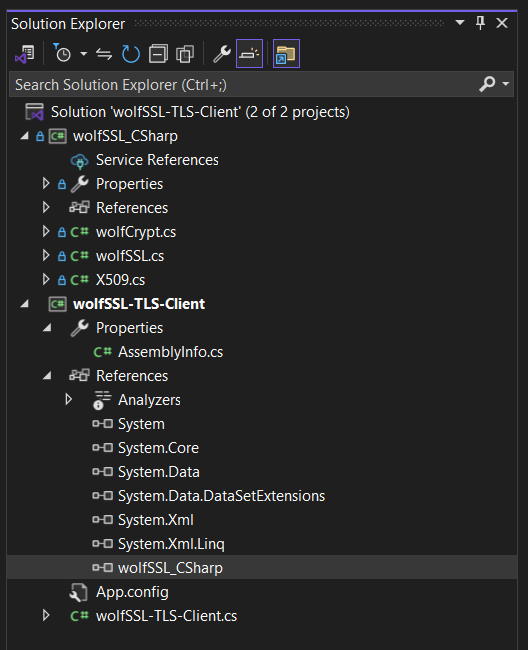Select the wolfSSL_CSharp project reference
This screenshot has width=528, height=650.
[170, 568]
